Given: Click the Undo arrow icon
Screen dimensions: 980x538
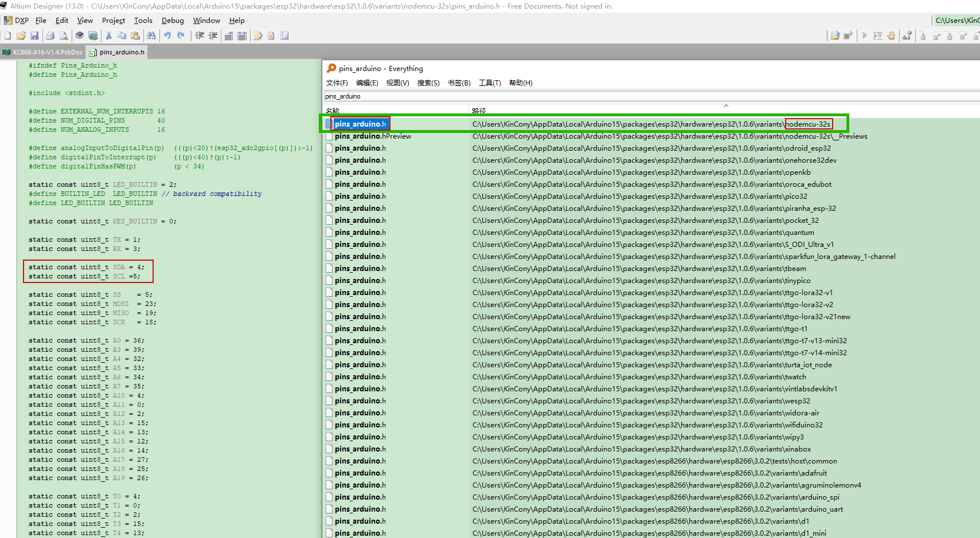Looking at the screenshot, I should 167,36.
